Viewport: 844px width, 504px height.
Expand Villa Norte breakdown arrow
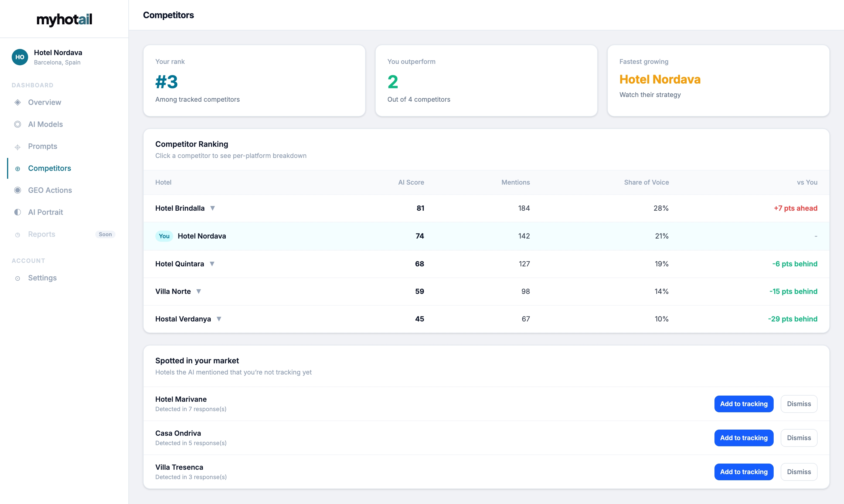coord(199,291)
